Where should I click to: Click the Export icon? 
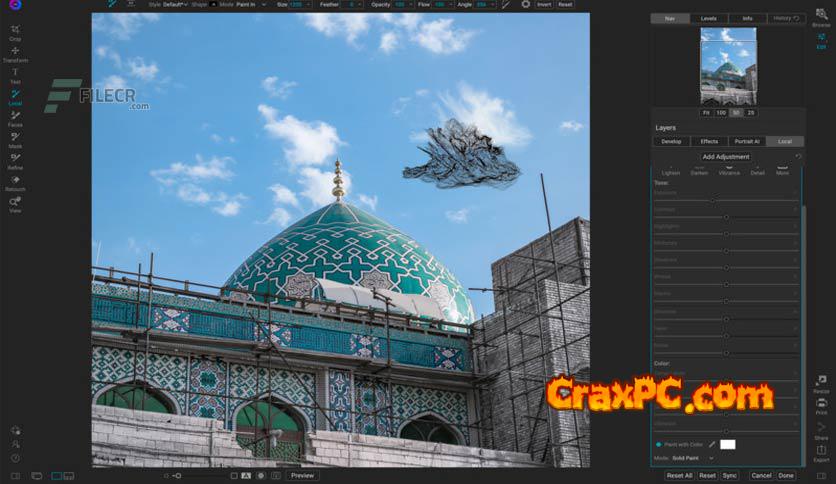[821, 453]
